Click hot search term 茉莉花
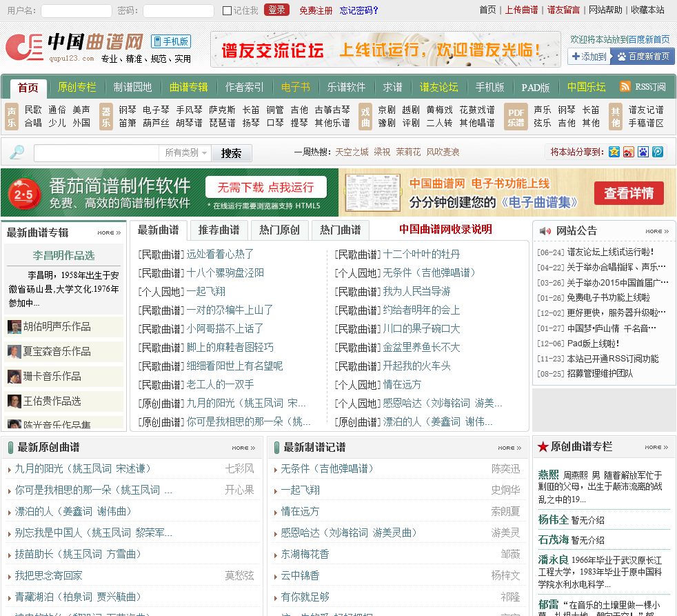The image size is (677, 616). [x=408, y=152]
